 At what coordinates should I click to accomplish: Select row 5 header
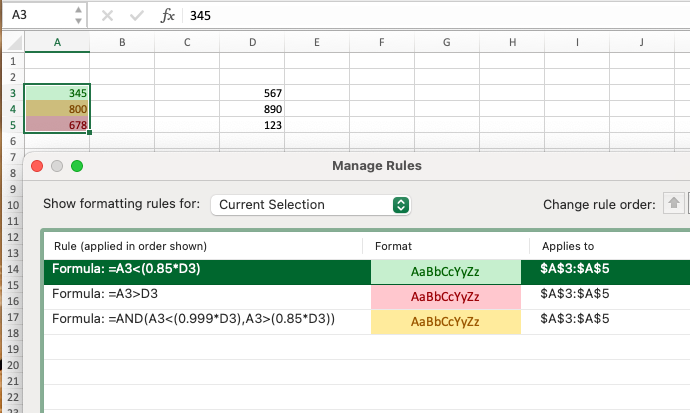click(13, 125)
